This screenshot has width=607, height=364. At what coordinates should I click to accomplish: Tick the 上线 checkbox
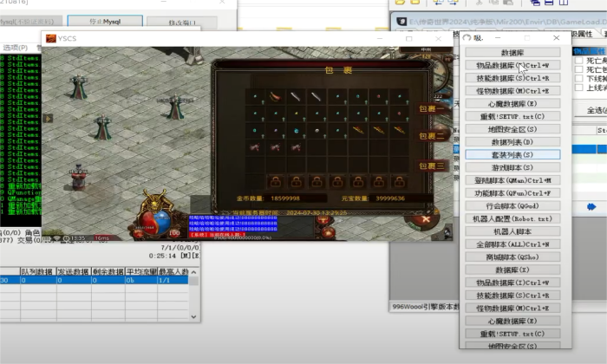point(579,88)
